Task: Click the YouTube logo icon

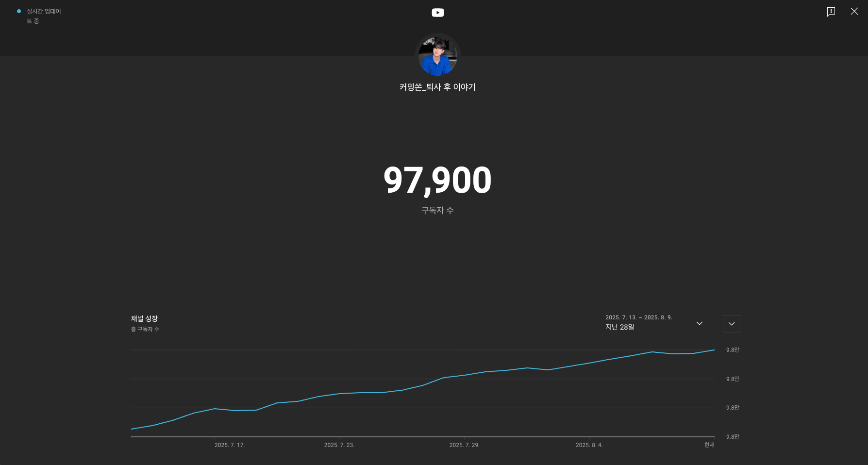Action: [437, 13]
